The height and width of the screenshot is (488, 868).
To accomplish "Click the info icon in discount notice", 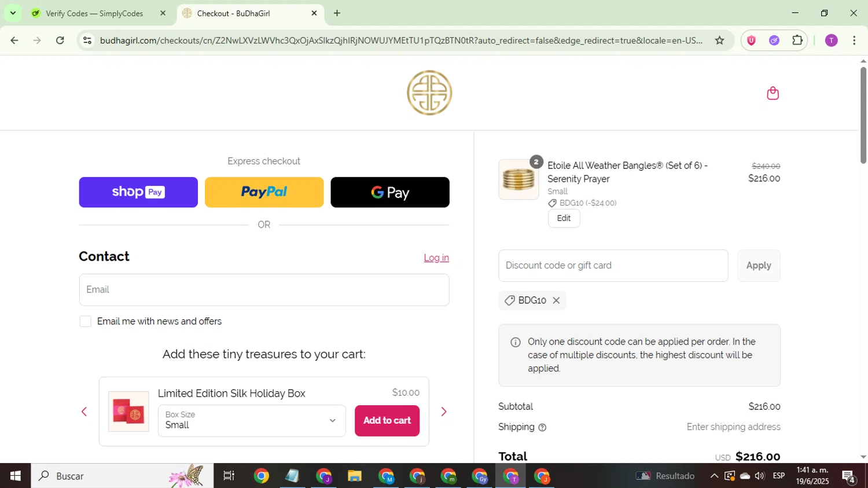I will point(516,342).
